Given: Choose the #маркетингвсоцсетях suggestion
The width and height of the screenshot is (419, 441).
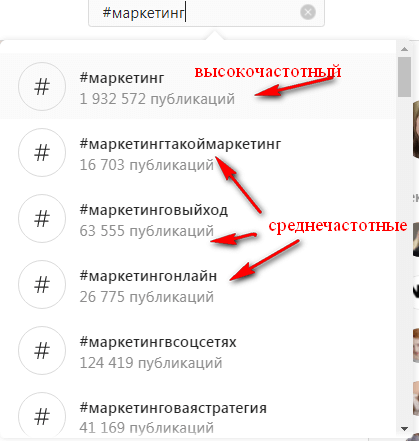Looking at the screenshot, I should (198, 350).
